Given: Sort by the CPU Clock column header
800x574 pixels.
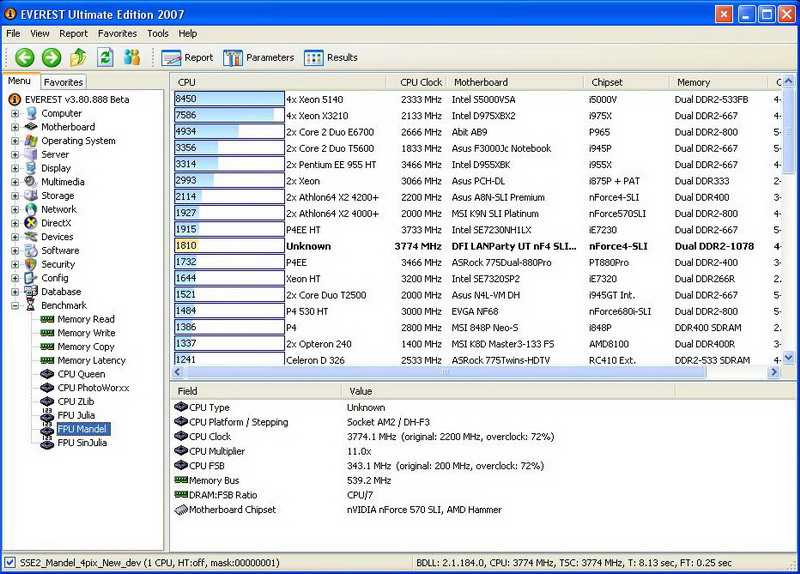Looking at the screenshot, I should [416, 82].
